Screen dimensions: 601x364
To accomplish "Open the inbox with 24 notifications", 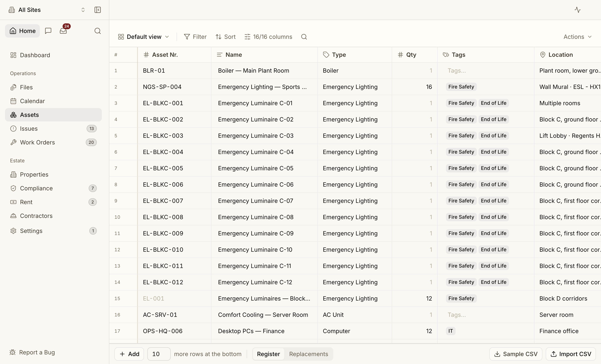I will tap(63, 31).
